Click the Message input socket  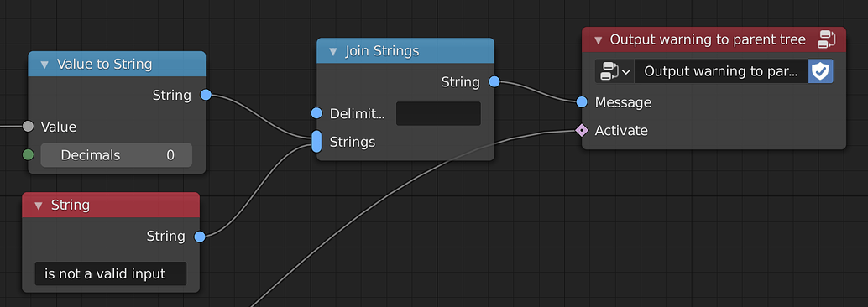582,101
